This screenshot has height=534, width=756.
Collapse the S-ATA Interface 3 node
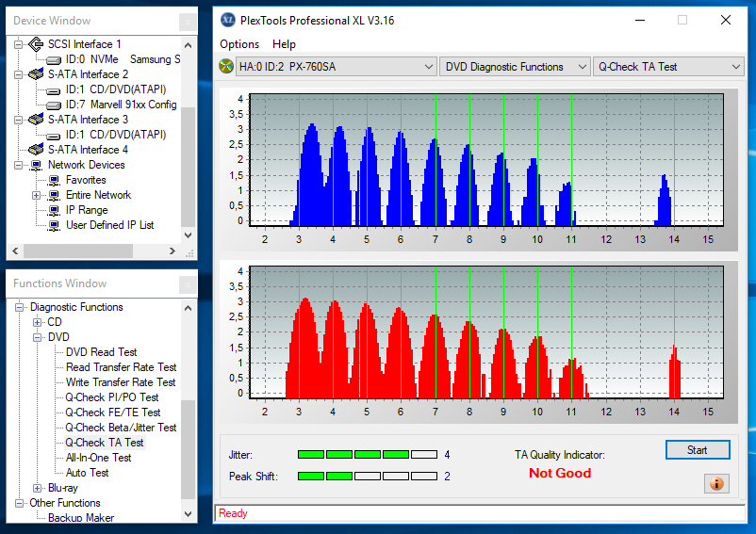point(18,120)
